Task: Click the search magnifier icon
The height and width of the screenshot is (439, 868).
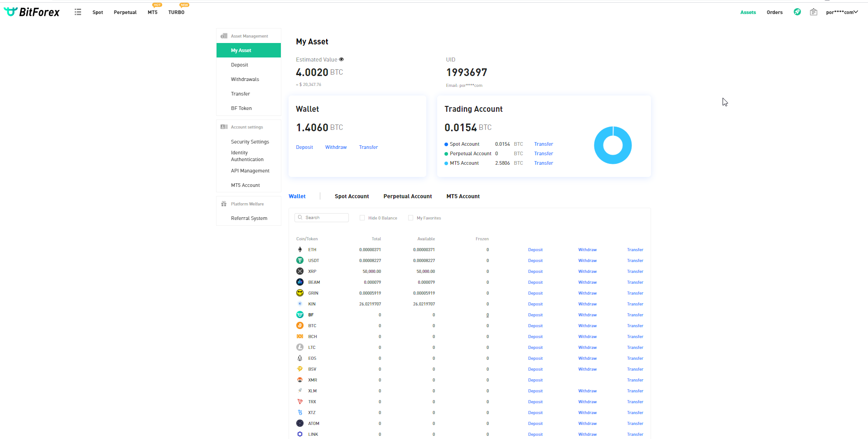Action: 300,217
